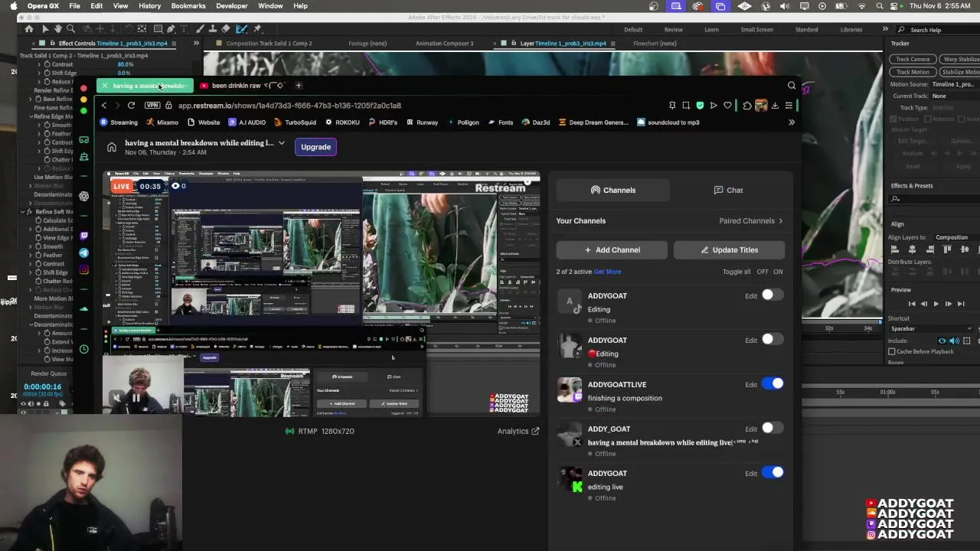This screenshot has width=980, height=551.
Task: Toggle all channels ON
Action: coord(778,272)
